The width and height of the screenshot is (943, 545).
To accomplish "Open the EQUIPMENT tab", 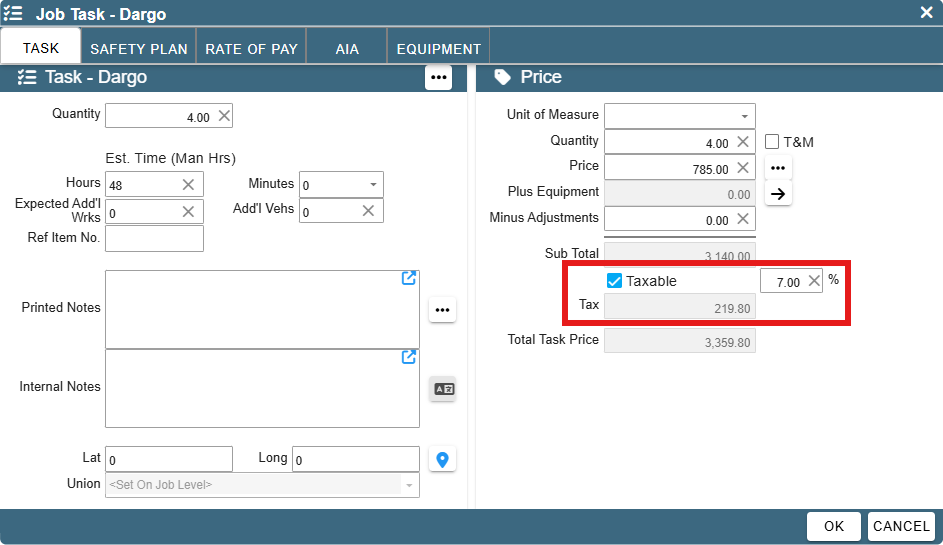I will 438,49.
